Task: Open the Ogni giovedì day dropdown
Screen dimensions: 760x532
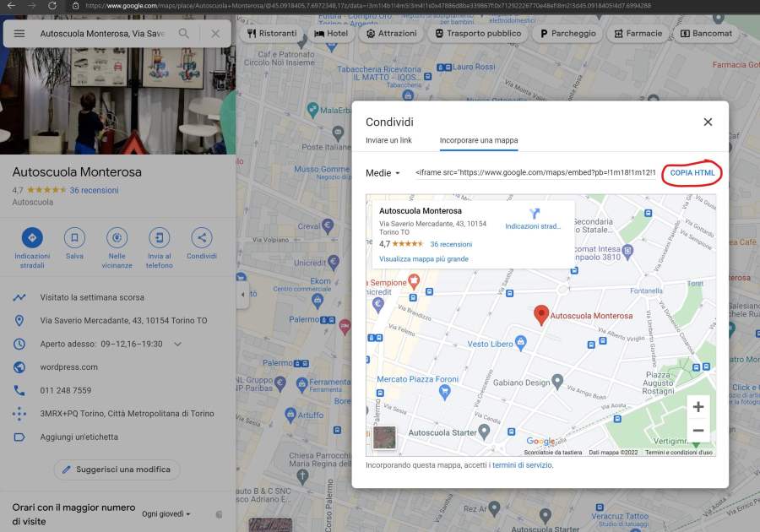Action: click(166, 513)
